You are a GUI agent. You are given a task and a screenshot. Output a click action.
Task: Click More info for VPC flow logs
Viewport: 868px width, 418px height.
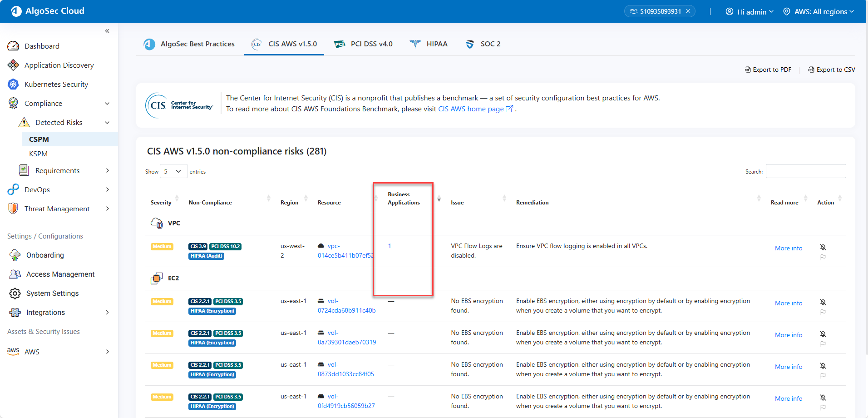tap(788, 248)
